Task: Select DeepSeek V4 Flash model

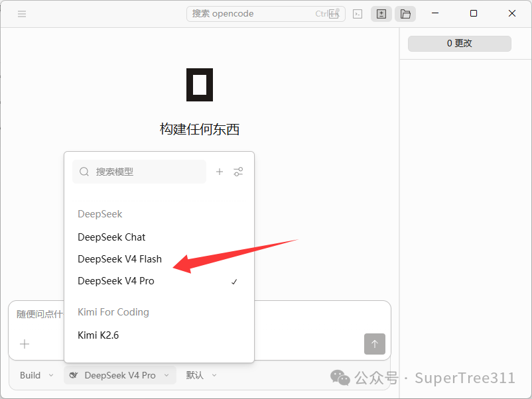Action: coord(159,259)
